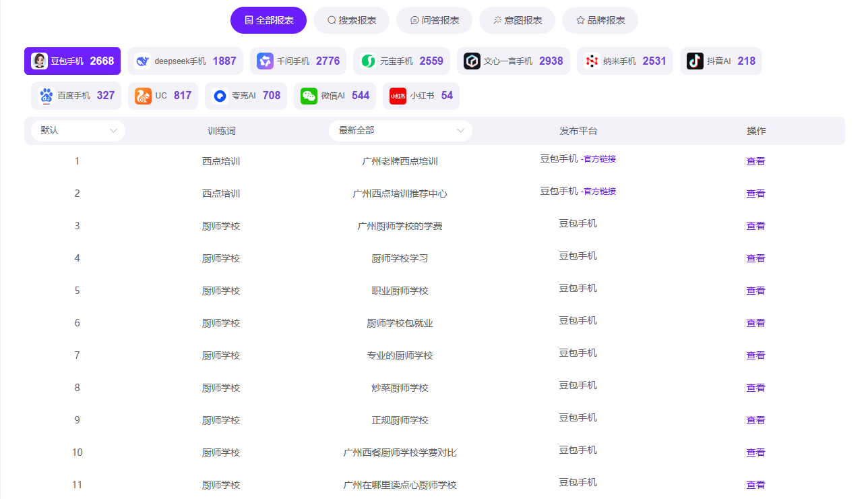The width and height of the screenshot is (868, 499).
Task: Filter by deepseek手机 count 1887
Action: (185, 61)
